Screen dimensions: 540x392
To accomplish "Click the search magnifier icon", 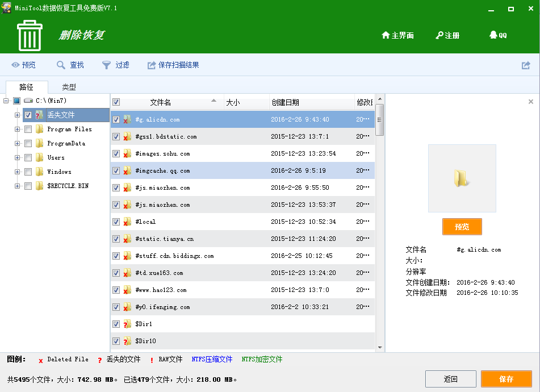I will [x=61, y=65].
